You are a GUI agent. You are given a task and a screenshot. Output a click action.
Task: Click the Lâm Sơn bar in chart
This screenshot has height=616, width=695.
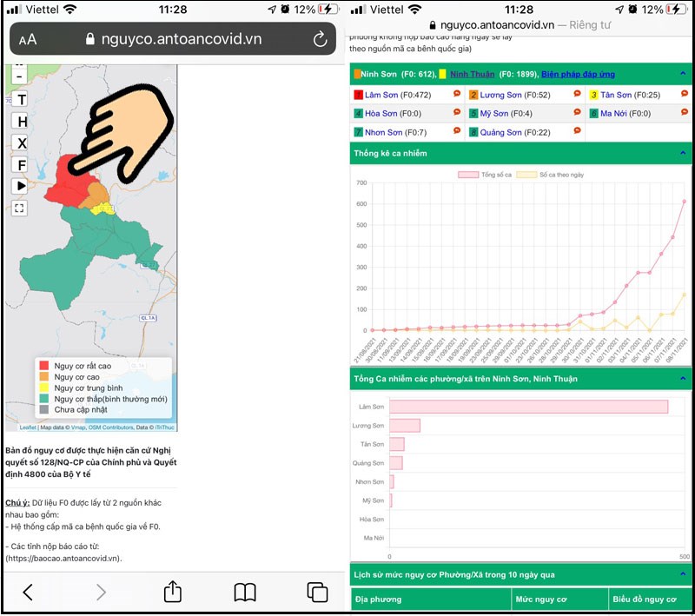529,407
